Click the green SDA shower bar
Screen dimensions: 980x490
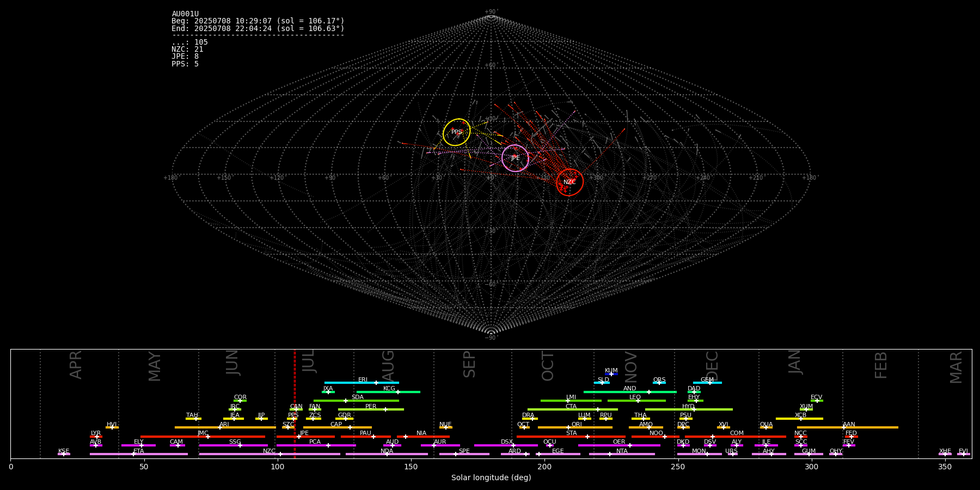(356, 401)
